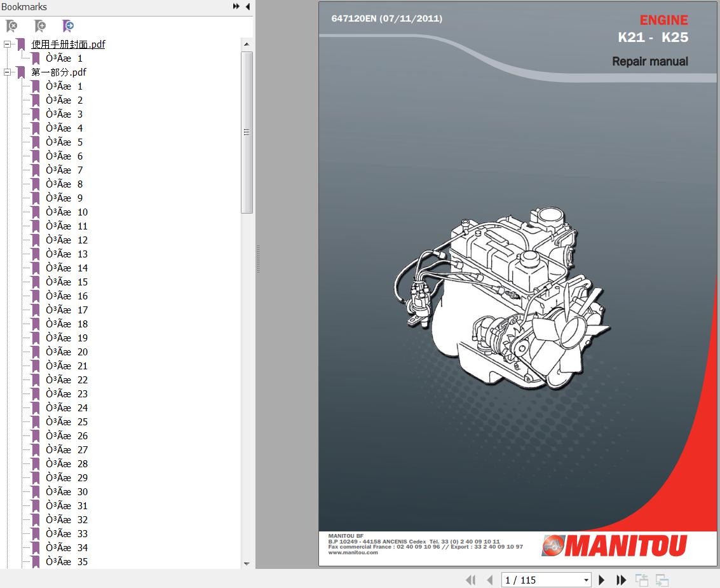Select bookmark page 14
Viewport: 720px width, 588px height.
[67, 268]
